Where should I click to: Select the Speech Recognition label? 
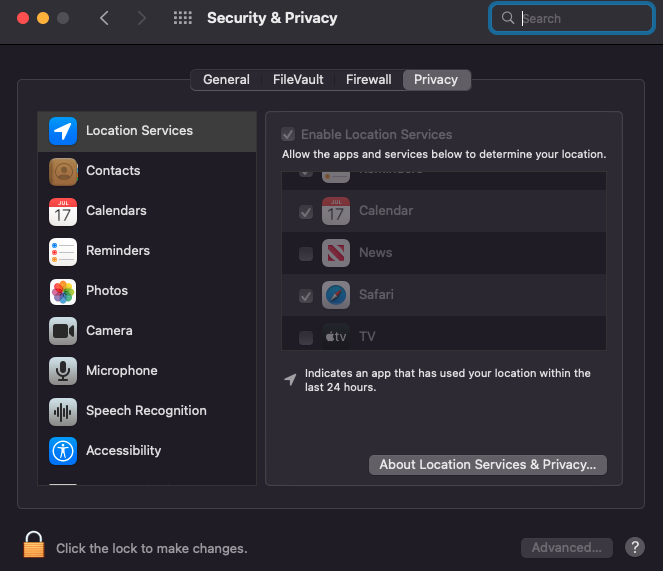146,411
